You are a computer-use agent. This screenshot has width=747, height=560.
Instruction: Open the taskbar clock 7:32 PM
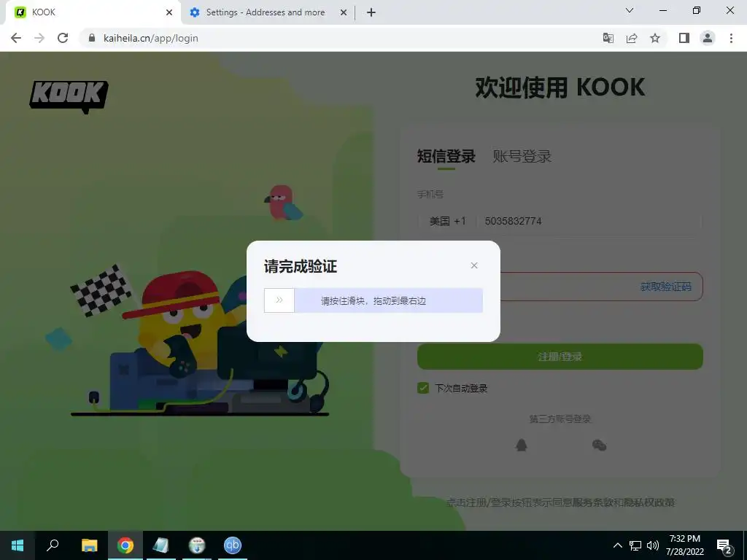point(685,545)
